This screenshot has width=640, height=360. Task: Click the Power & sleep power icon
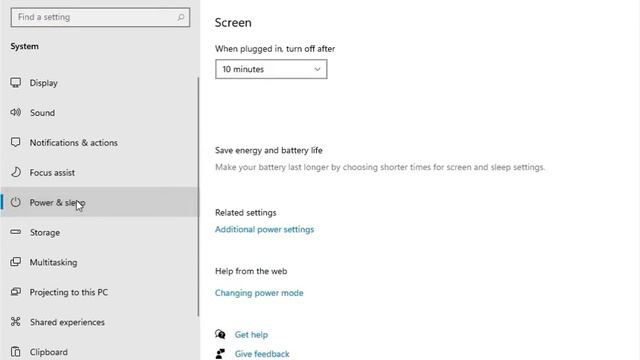pyautogui.click(x=16, y=202)
